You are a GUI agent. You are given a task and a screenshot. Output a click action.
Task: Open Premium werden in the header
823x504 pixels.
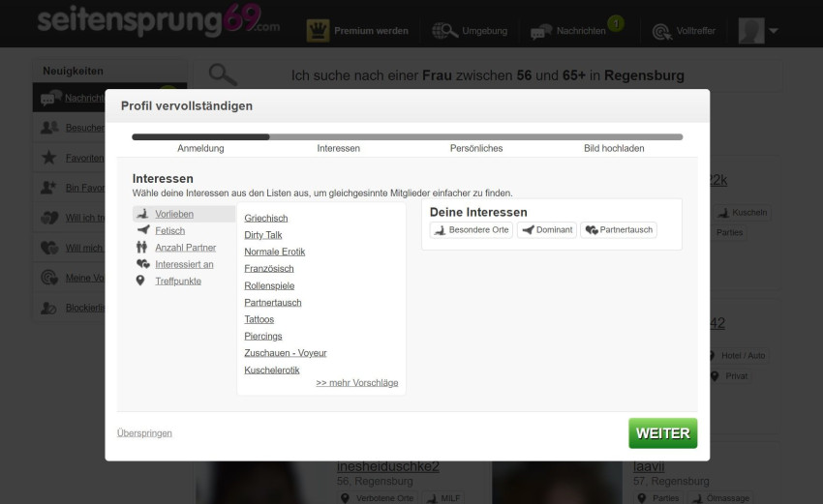pyautogui.click(x=371, y=31)
